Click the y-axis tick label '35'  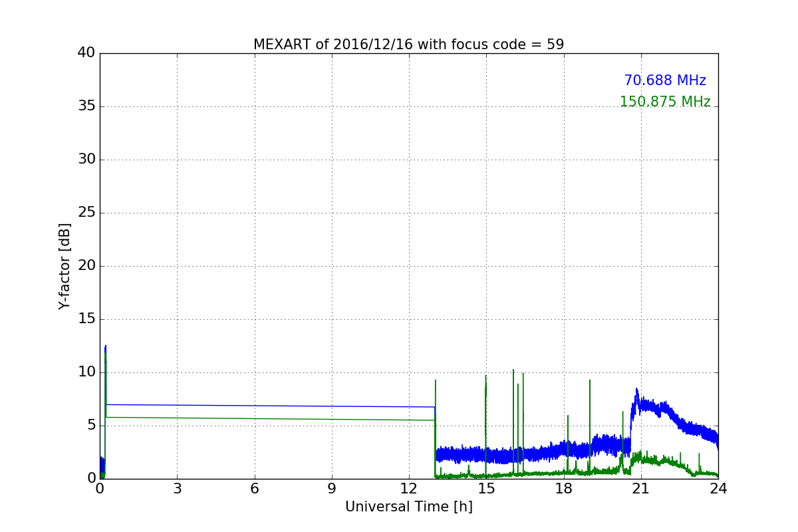point(87,106)
